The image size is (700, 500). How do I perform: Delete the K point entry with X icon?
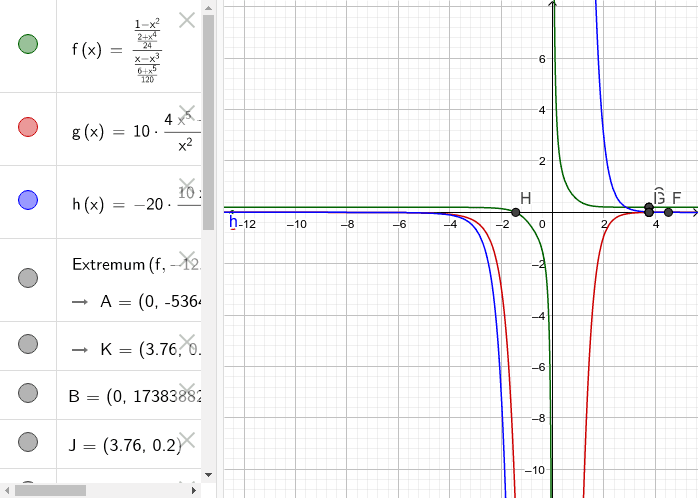187,342
